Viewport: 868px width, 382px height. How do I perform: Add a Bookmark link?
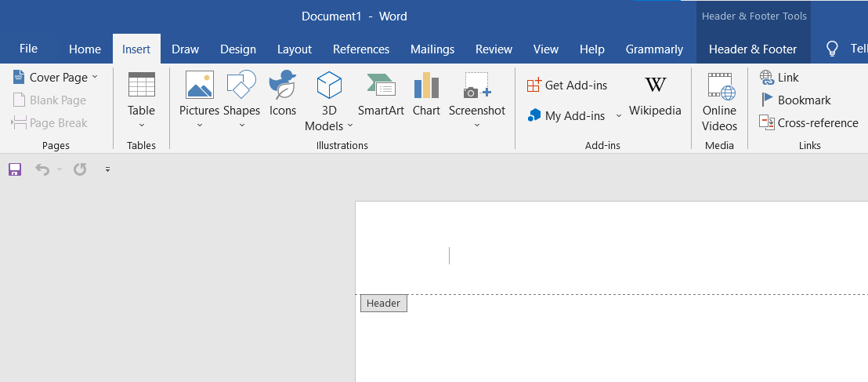[x=795, y=100]
